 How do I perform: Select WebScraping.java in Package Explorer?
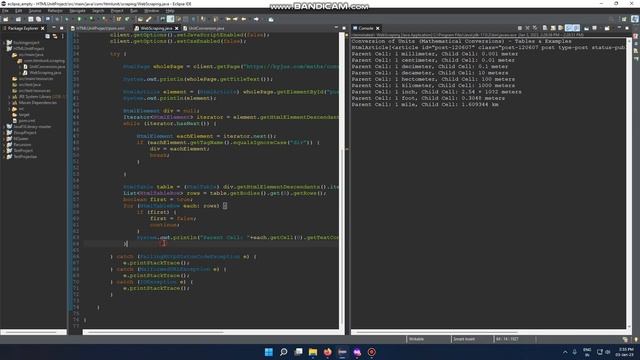[x=45, y=73]
